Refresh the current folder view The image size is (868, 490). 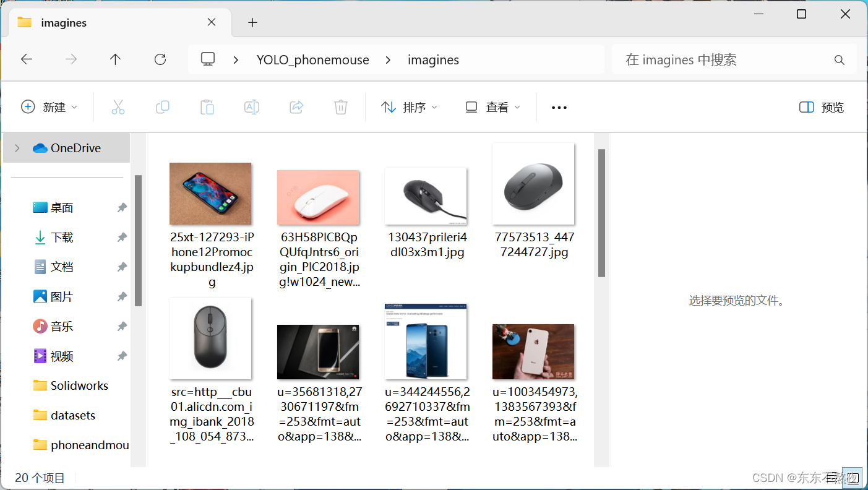pyautogui.click(x=160, y=59)
